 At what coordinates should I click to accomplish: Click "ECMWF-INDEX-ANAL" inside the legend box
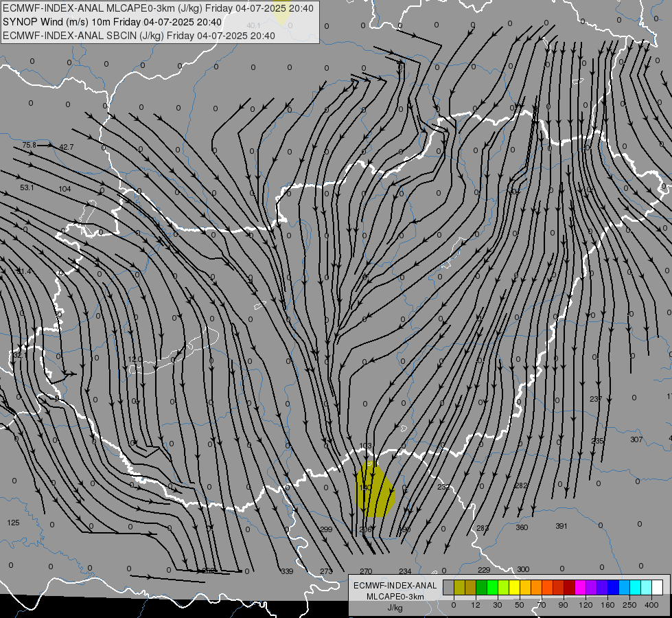[x=395, y=586]
